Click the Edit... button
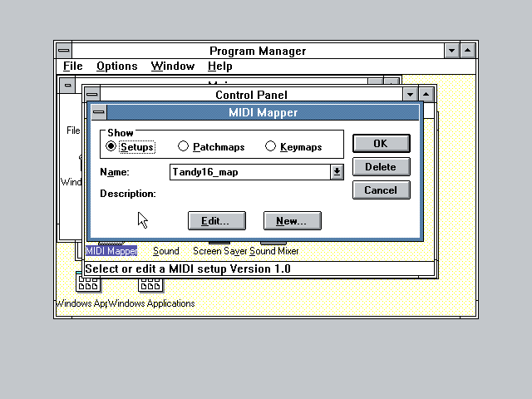The image size is (532, 399). pyautogui.click(x=217, y=221)
